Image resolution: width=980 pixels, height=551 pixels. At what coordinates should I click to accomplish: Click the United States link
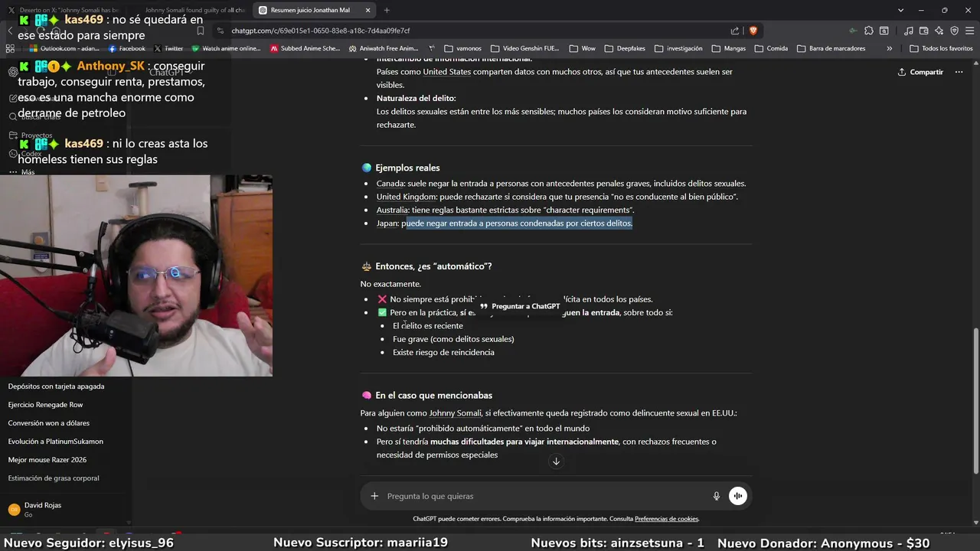point(446,72)
